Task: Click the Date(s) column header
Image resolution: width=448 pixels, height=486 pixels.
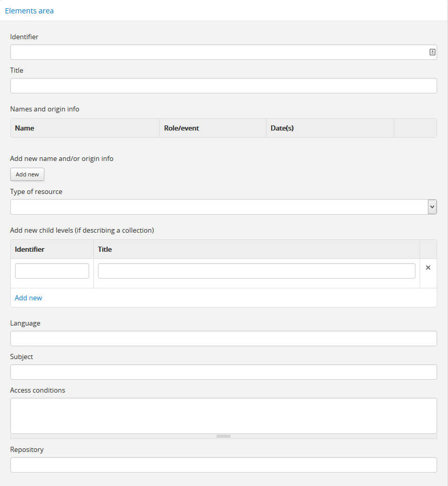Action: 282,128
